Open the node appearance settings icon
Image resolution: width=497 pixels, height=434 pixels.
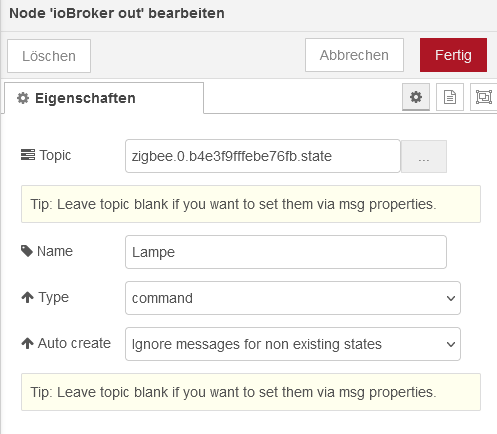coord(484,97)
